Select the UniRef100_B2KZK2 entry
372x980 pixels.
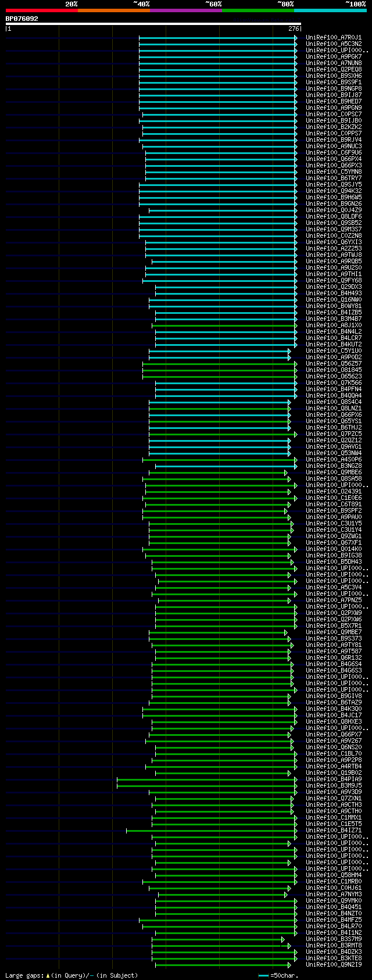pos(334,127)
